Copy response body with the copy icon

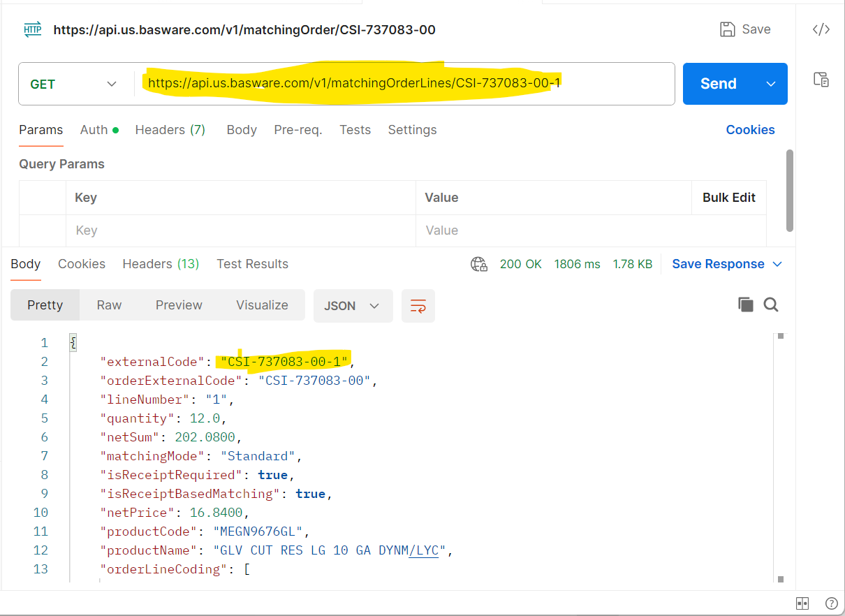click(745, 305)
